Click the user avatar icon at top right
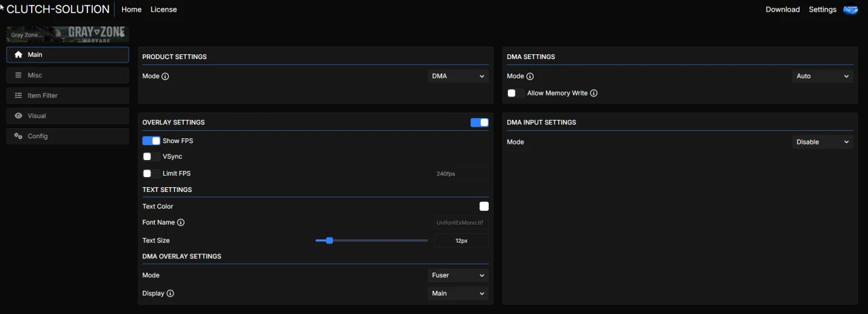Image resolution: width=868 pixels, height=314 pixels. [x=850, y=9]
